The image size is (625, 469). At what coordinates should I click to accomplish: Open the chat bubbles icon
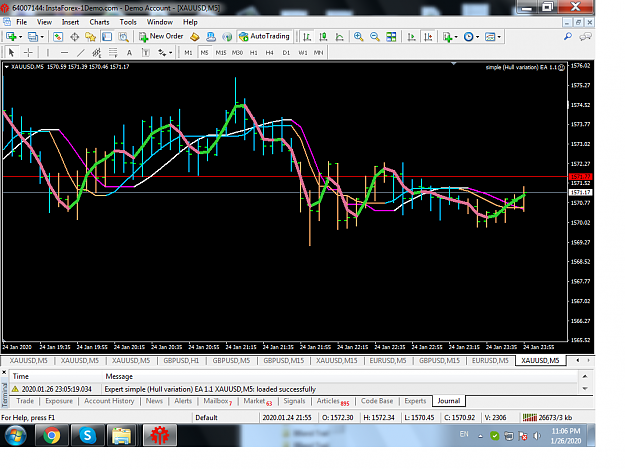coord(585,37)
